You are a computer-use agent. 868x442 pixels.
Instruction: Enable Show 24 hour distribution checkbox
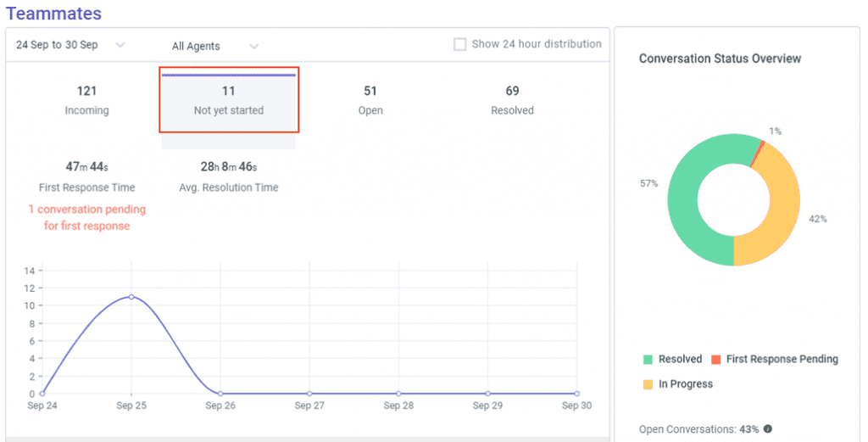click(459, 44)
